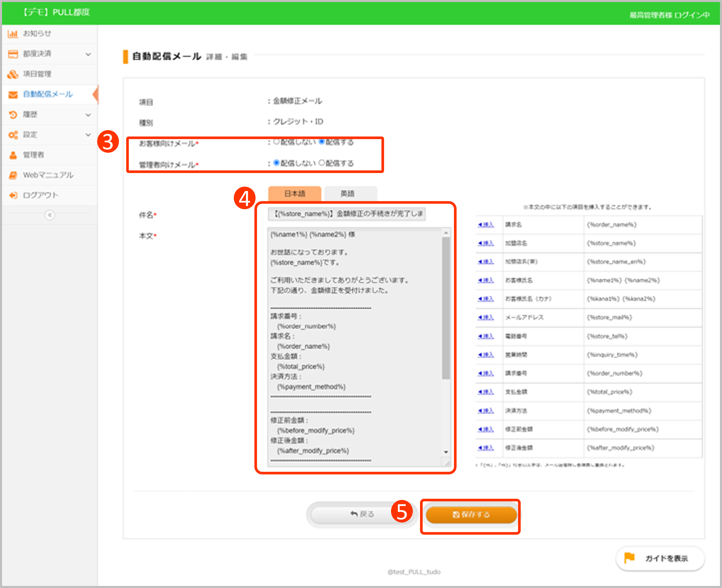This screenshot has width=722, height=588.
Task: Click the Webマニュアル book icon
Action: [x=13, y=175]
